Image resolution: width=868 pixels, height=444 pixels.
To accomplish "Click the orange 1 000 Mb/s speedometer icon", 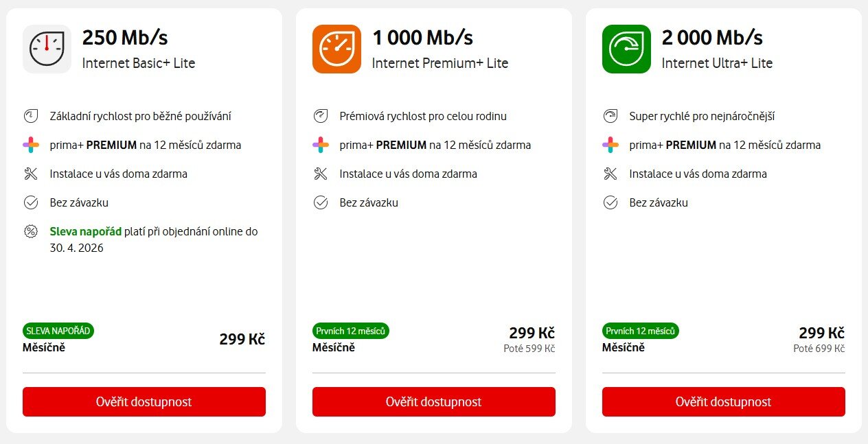I will (x=336, y=49).
